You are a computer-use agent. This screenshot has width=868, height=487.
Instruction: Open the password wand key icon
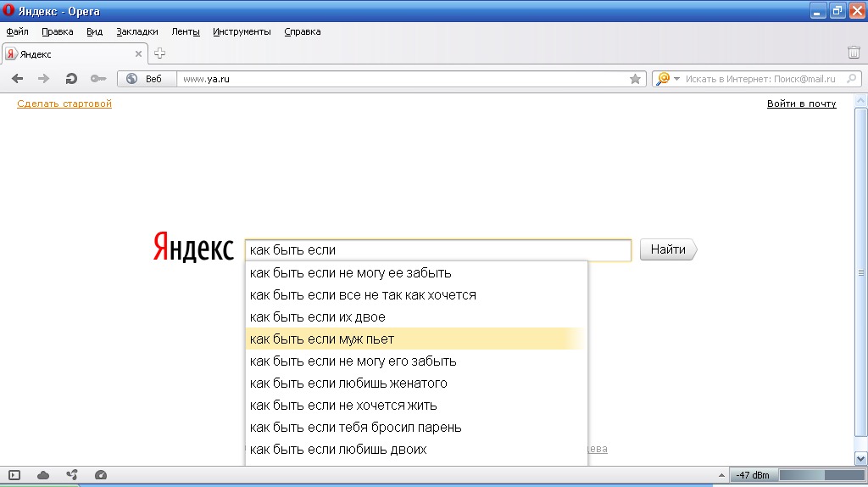pyautogui.click(x=98, y=79)
